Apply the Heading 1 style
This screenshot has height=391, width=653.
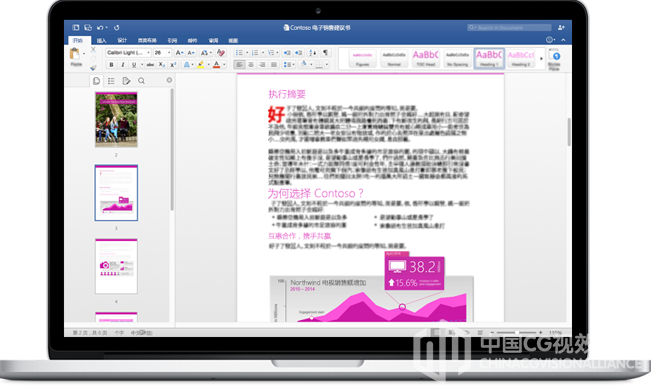(x=489, y=59)
